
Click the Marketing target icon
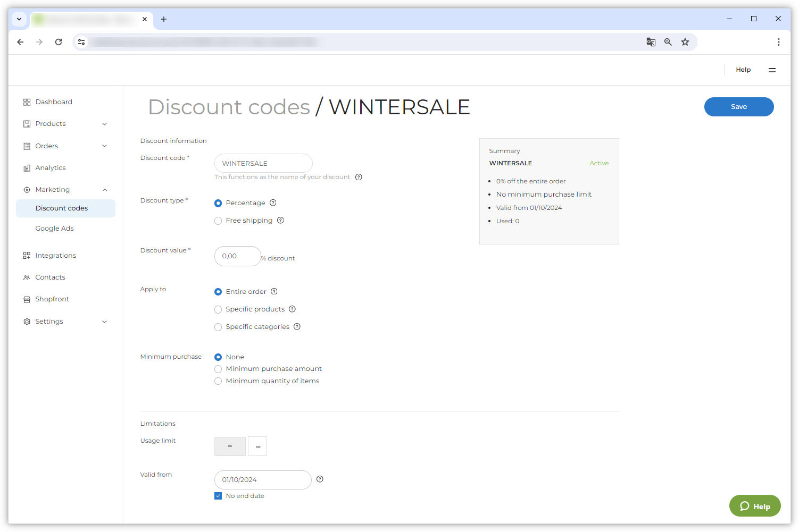(27, 189)
